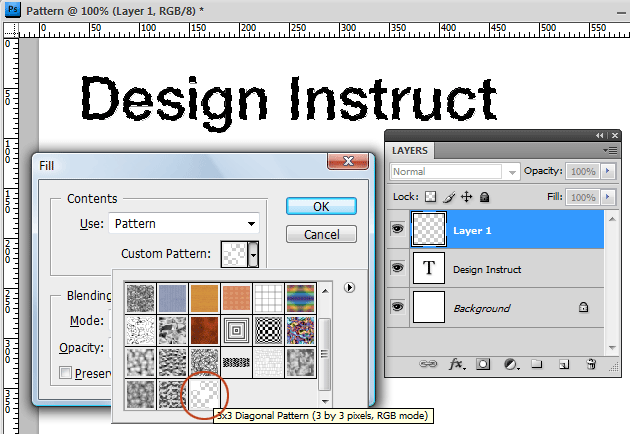This screenshot has width=630, height=434.
Task: Choose the rust red pattern swatch
Action: tap(205, 330)
